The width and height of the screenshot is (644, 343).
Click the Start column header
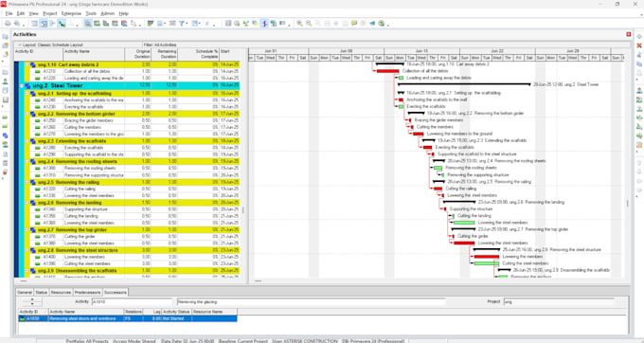(229, 54)
